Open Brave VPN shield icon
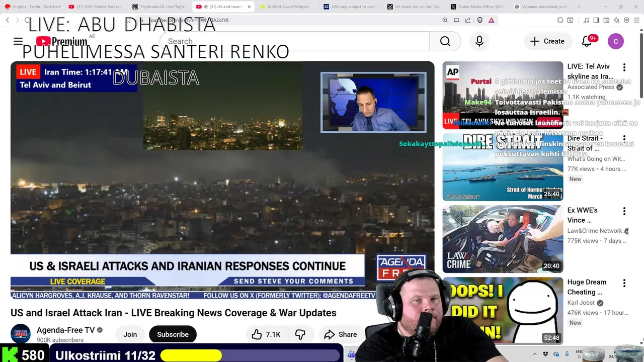This screenshot has height=362, width=644. click(626, 20)
